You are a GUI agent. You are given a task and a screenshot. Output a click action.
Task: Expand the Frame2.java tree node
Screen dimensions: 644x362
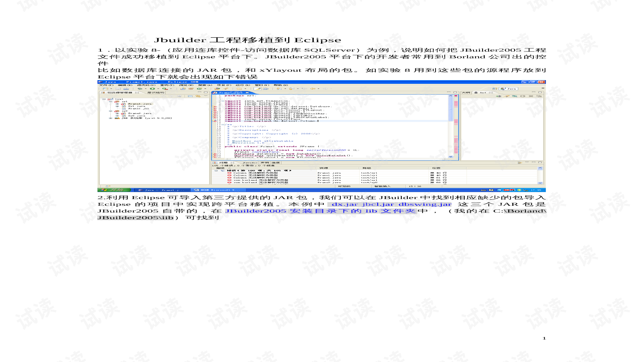pyautogui.click(x=117, y=113)
